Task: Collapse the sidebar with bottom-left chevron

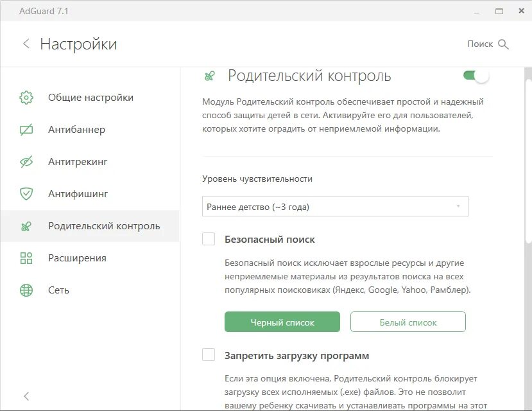Action: [x=26, y=396]
